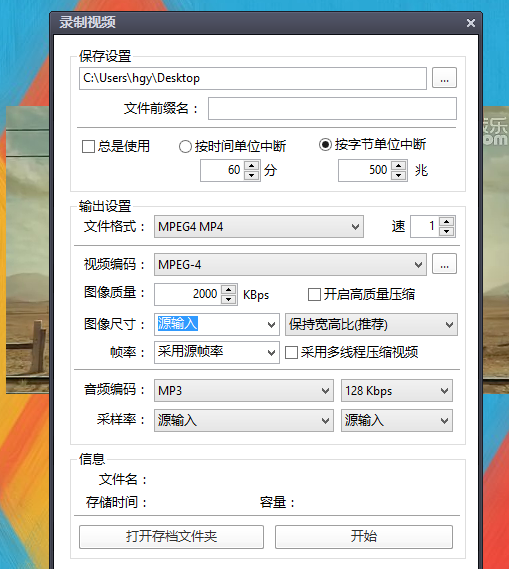Click the 速 speed value field
This screenshot has height=569, width=509.
coord(425,226)
